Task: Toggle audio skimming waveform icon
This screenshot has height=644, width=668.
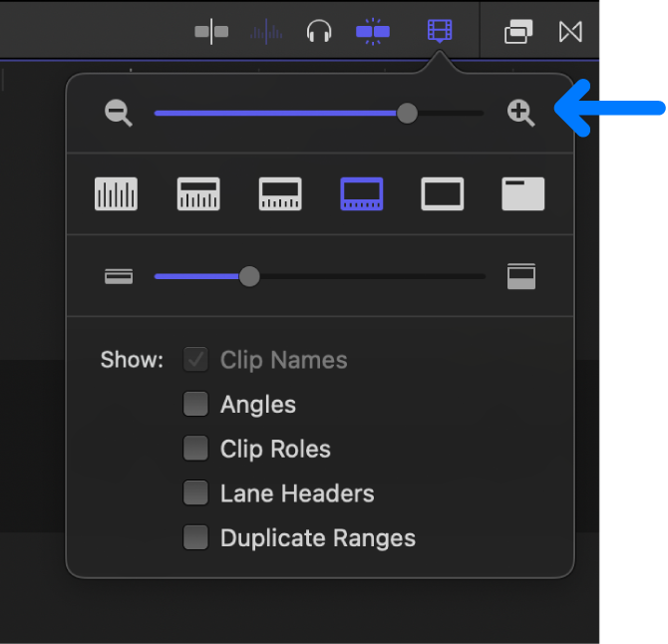Action: click(265, 32)
